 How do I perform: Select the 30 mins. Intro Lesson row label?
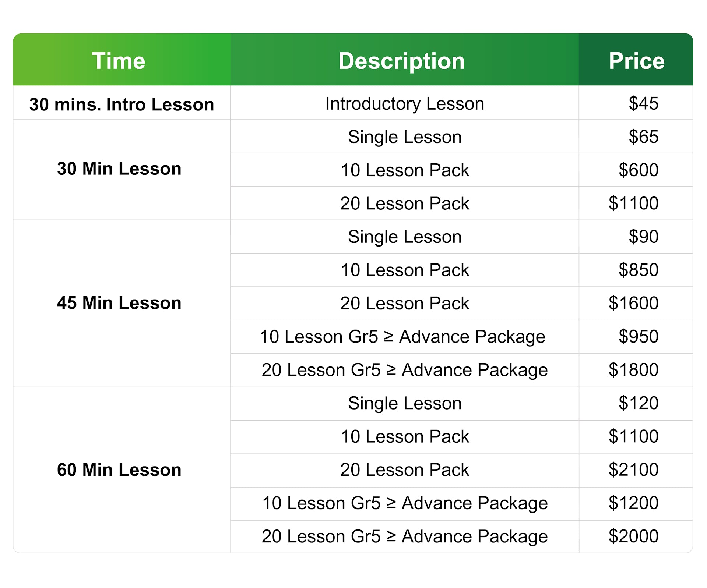coord(122,104)
